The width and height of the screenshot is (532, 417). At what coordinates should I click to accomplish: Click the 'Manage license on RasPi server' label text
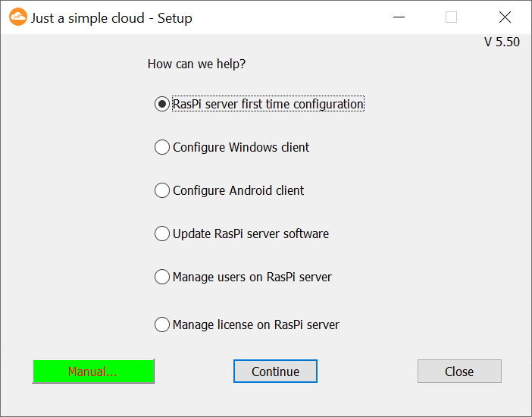(256, 325)
